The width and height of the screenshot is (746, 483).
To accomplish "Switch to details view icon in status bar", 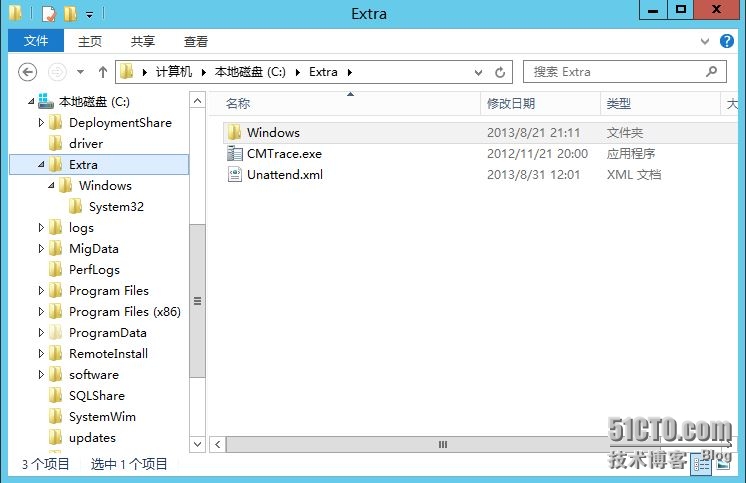I will click(x=701, y=464).
